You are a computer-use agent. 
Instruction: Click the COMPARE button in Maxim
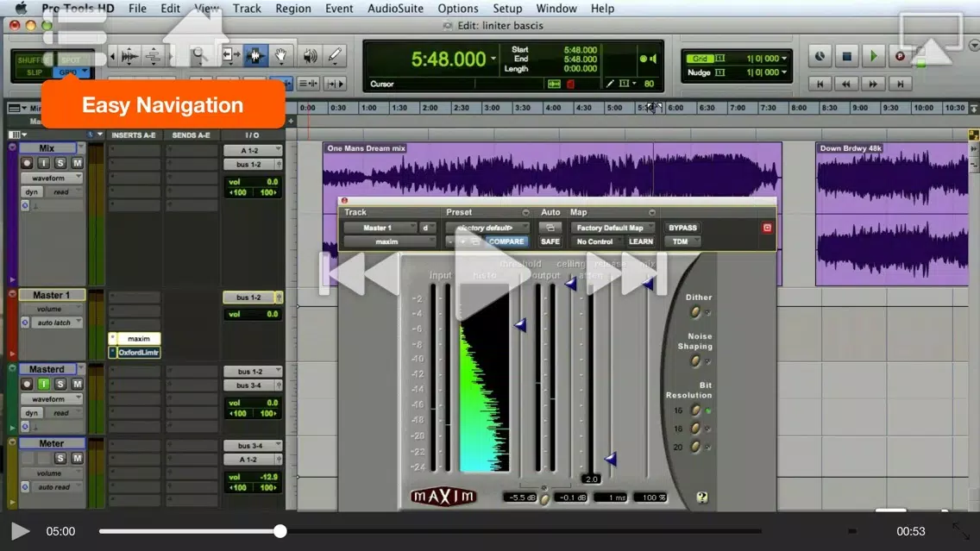[506, 241]
